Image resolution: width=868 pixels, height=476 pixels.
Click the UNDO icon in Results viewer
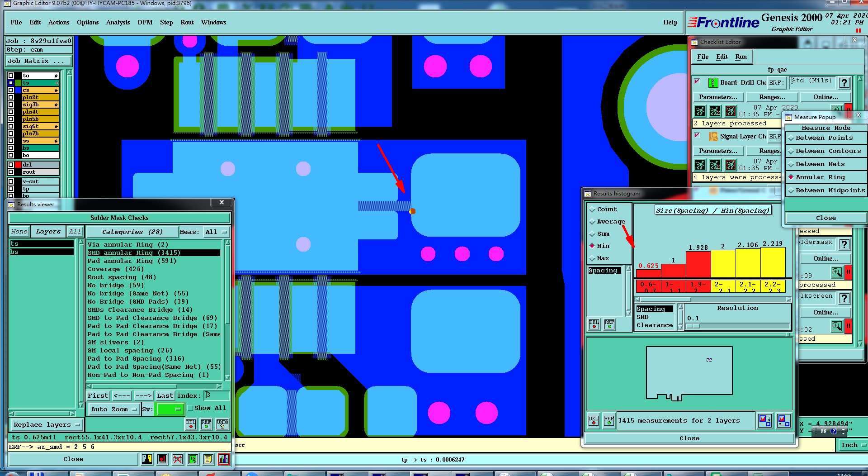pos(222,424)
